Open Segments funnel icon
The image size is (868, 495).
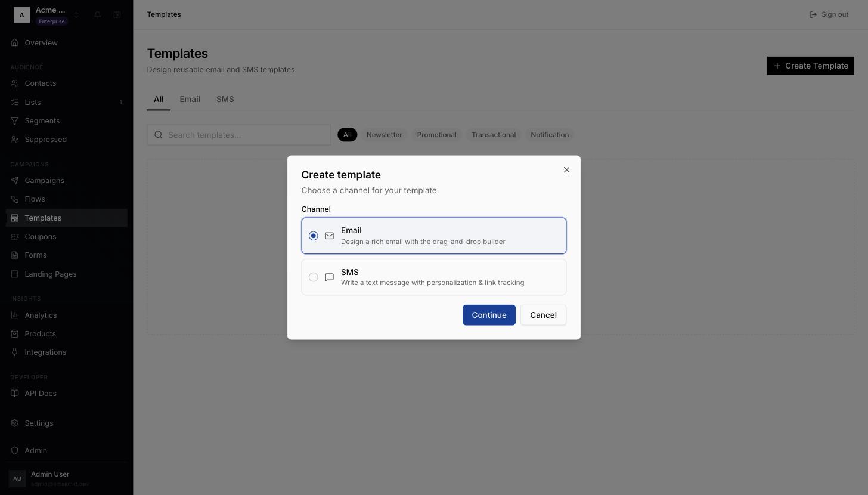(15, 121)
